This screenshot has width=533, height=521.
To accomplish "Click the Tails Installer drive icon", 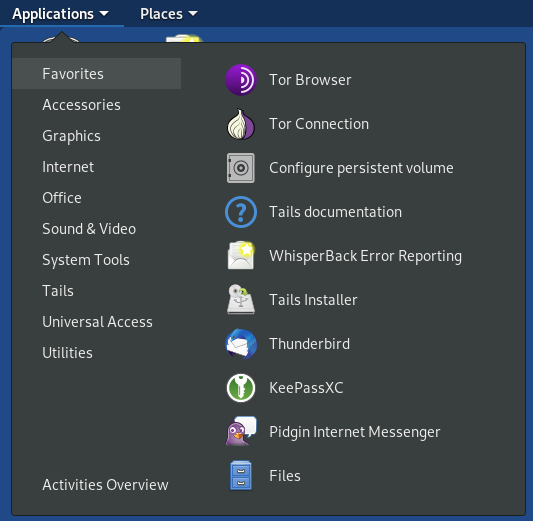I will 241,299.
